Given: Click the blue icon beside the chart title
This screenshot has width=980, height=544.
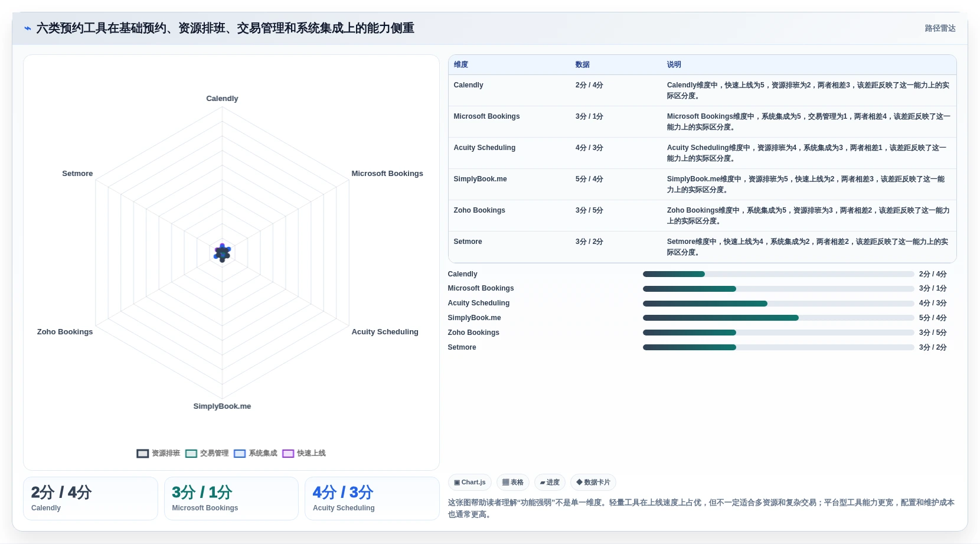Looking at the screenshot, I should [x=27, y=28].
